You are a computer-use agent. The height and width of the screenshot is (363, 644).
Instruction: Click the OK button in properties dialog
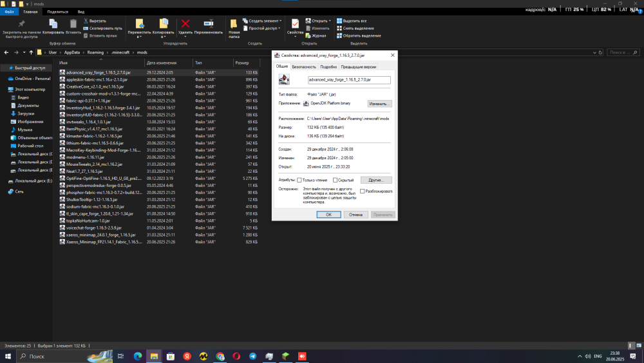(328, 215)
